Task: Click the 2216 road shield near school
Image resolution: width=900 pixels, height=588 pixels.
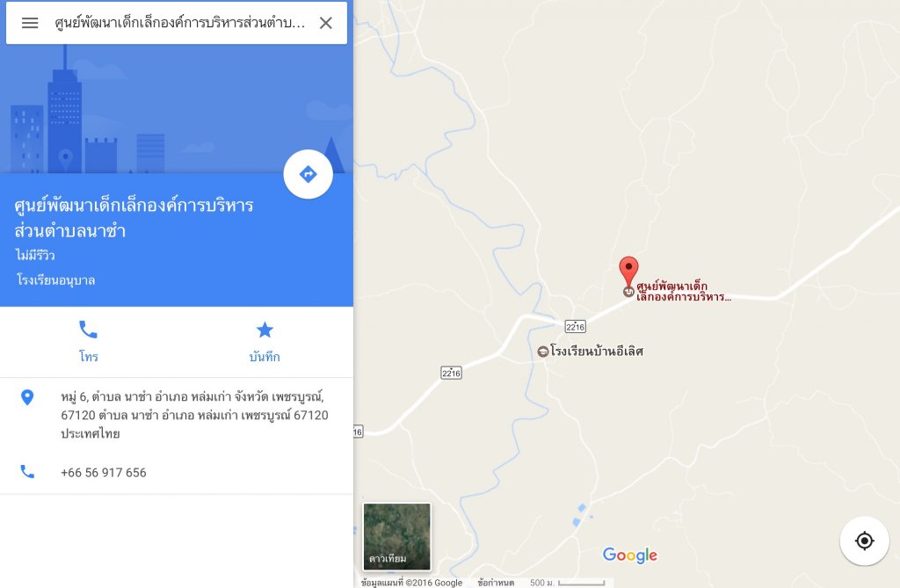Action: (575, 327)
